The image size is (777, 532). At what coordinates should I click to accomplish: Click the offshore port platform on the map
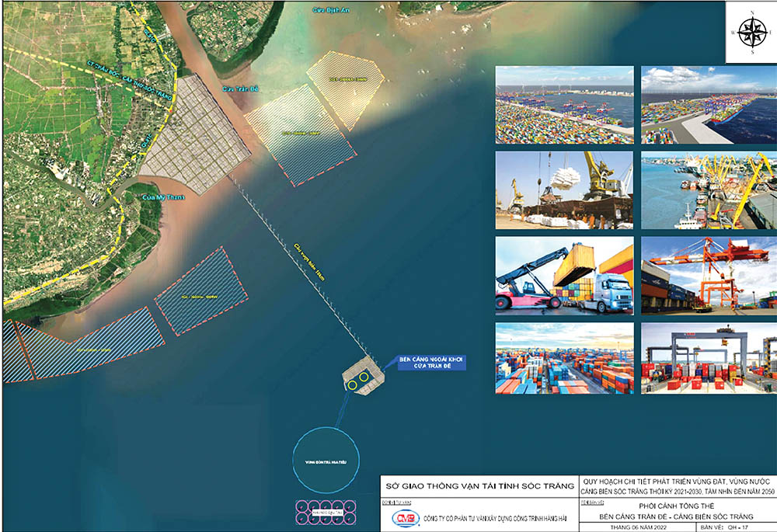[x=364, y=377]
